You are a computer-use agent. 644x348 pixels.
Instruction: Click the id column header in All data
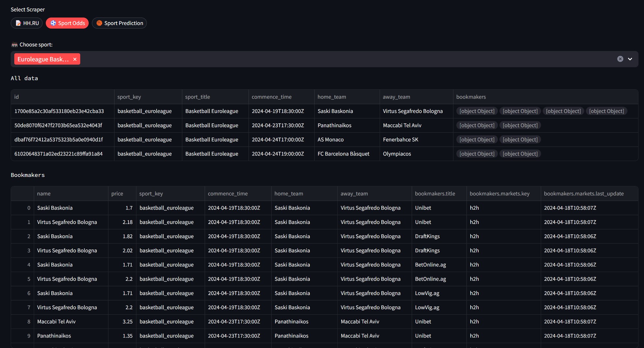[17, 97]
